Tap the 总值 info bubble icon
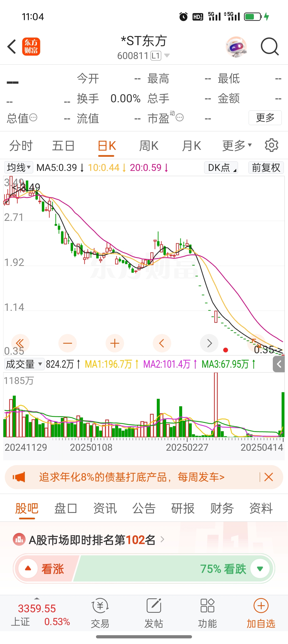The image size is (288, 644). [33, 117]
